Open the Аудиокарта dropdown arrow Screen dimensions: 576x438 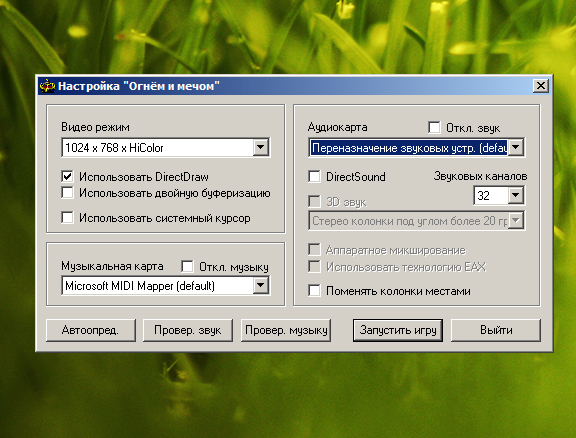click(515, 147)
